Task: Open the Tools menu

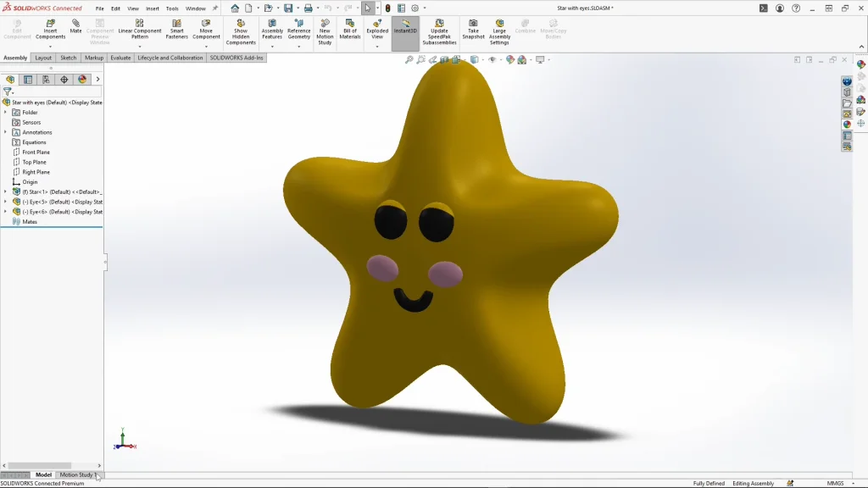Action: point(172,8)
